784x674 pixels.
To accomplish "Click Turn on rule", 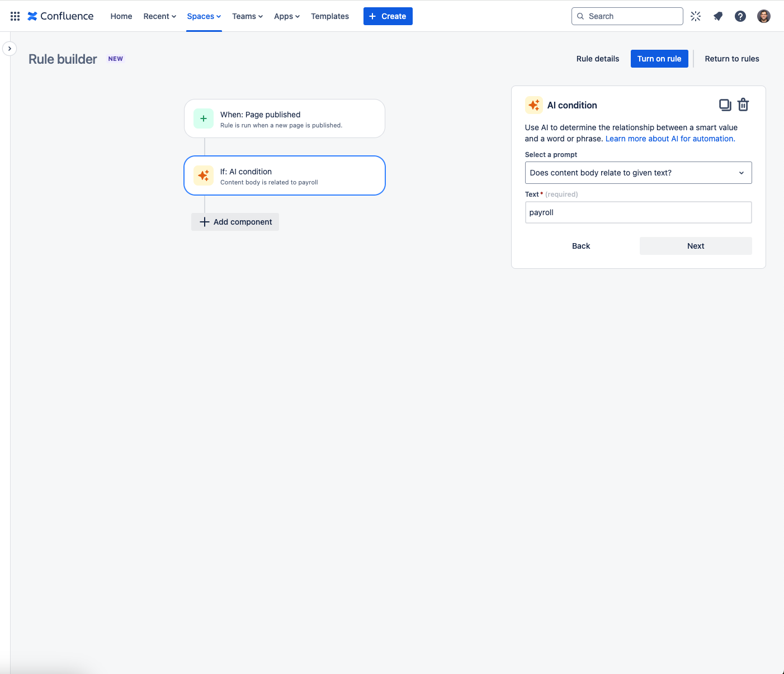I will point(659,59).
